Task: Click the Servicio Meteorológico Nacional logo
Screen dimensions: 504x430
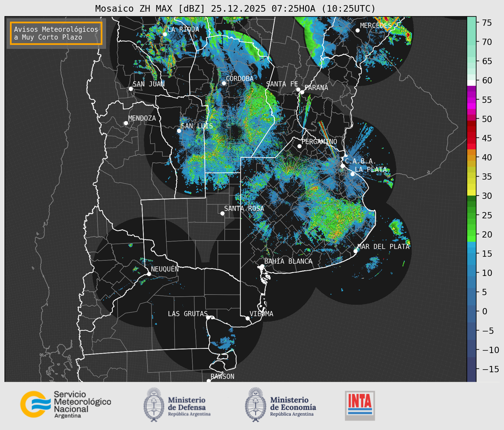Action: tap(66, 404)
